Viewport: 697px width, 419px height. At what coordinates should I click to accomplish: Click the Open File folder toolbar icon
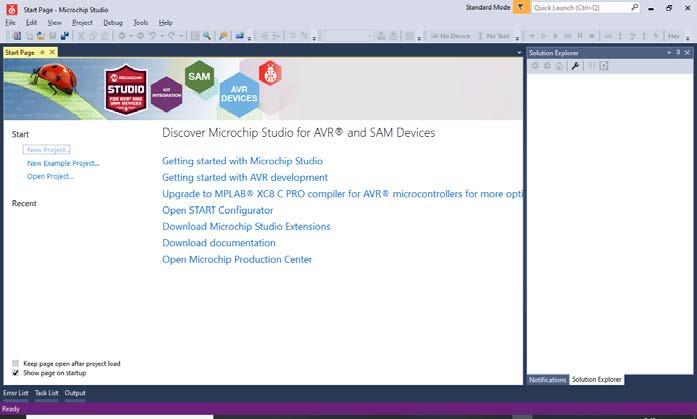click(x=40, y=36)
